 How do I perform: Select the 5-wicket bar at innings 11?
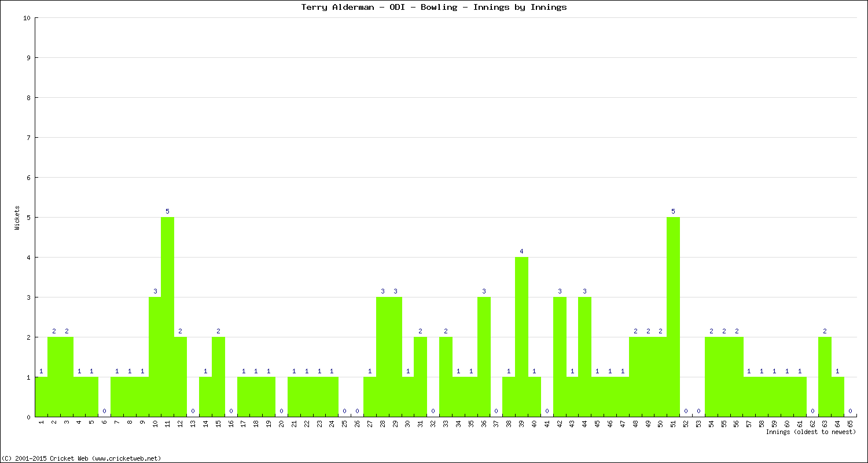pyautogui.click(x=168, y=317)
